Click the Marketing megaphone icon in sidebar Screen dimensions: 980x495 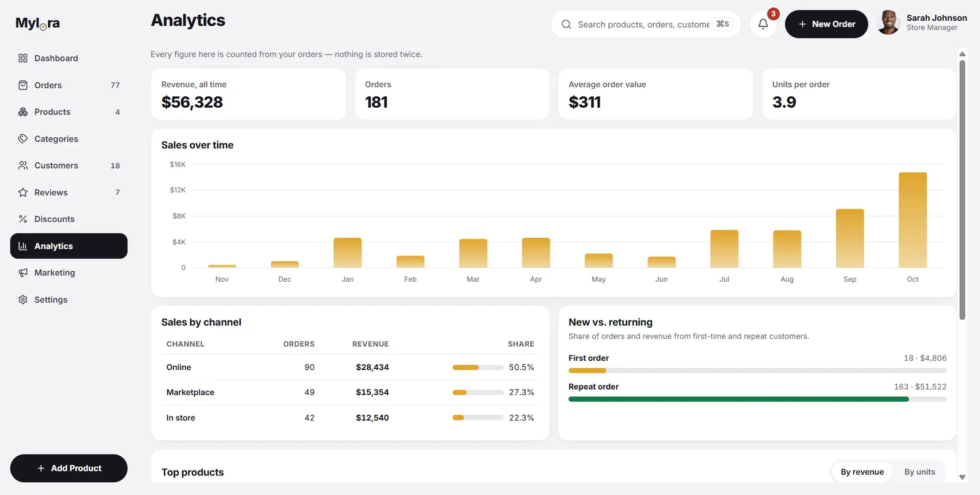[23, 273]
